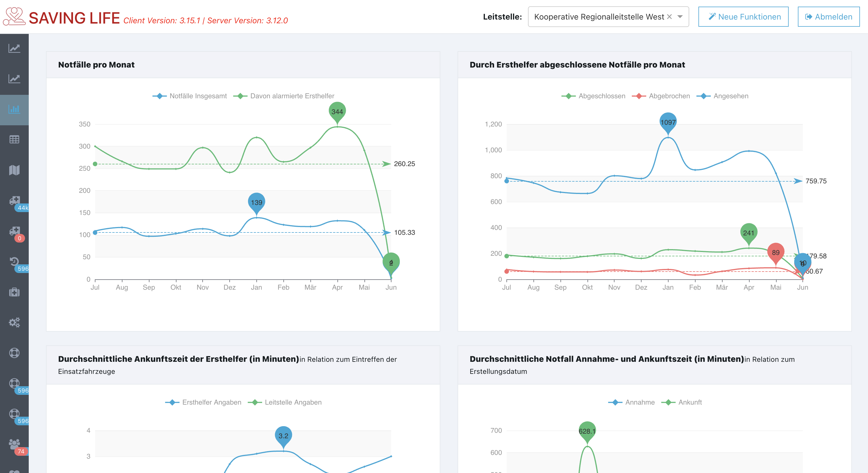Image resolution: width=868 pixels, height=473 pixels.
Task: Click the SAVING LIFE title text
Action: tap(74, 18)
